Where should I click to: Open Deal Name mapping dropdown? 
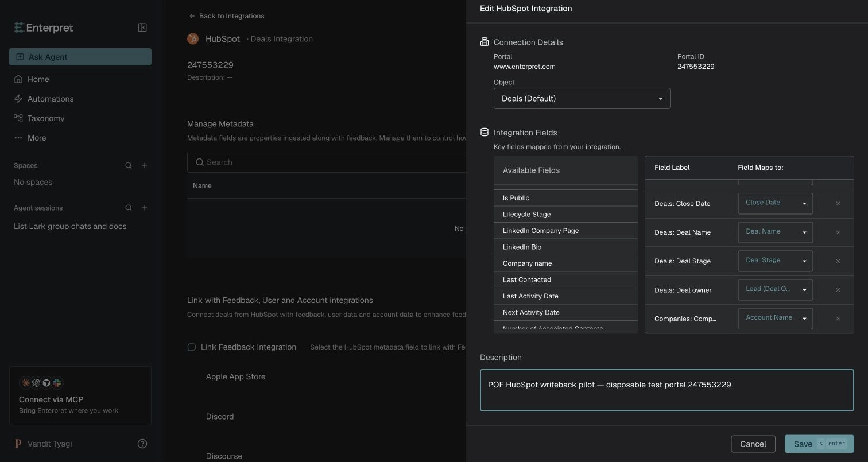(x=775, y=232)
